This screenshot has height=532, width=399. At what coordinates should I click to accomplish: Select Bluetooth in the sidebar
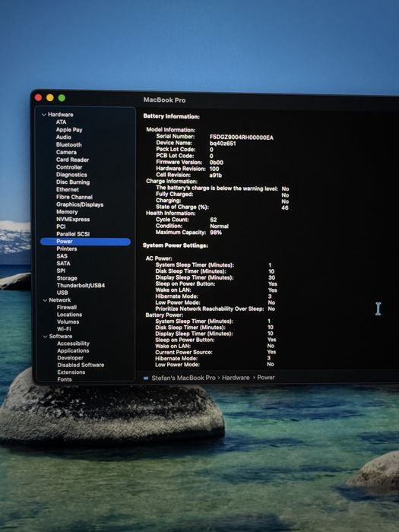[69, 144]
